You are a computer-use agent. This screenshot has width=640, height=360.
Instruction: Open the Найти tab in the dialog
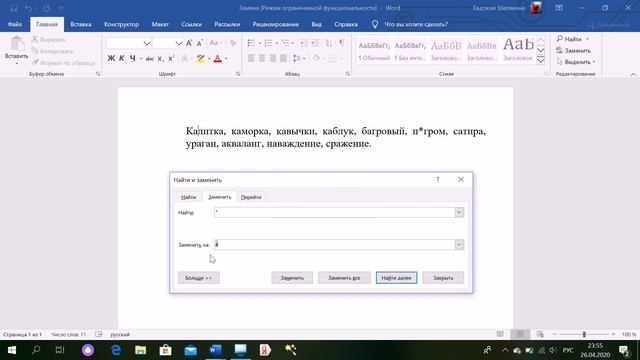coord(188,197)
